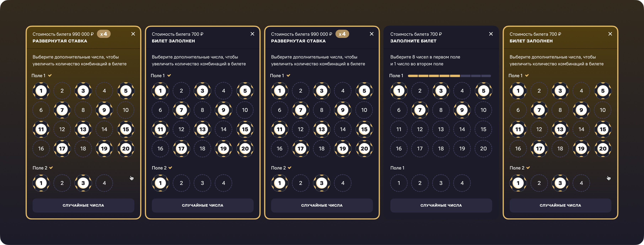The width and height of the screenshot is (644, 245).
Task: Click the Поле 2 checkmark on the last ticket
Action: pyautogui.click(x=528, y=168)
